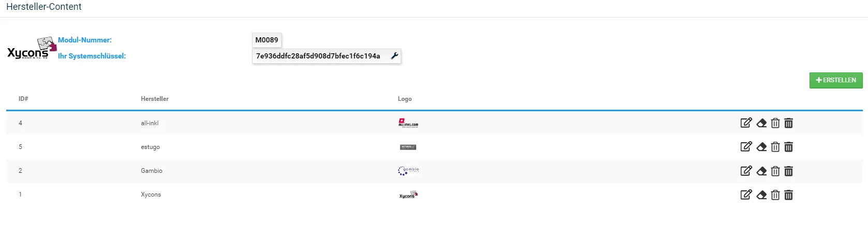
Task: Click solid trash icon in all-inkl row
Action: [789, 123]
